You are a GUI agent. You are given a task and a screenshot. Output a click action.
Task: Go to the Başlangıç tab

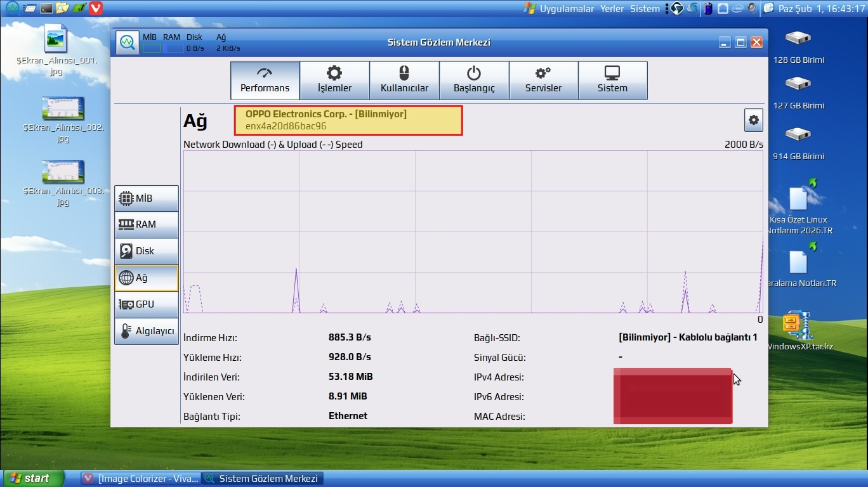474,80
